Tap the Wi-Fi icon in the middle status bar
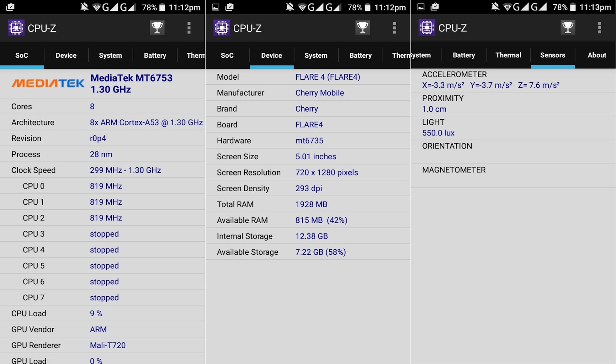The height and width of the screenshot is (364, 616). pyautogui.click(x=302, y=7)
